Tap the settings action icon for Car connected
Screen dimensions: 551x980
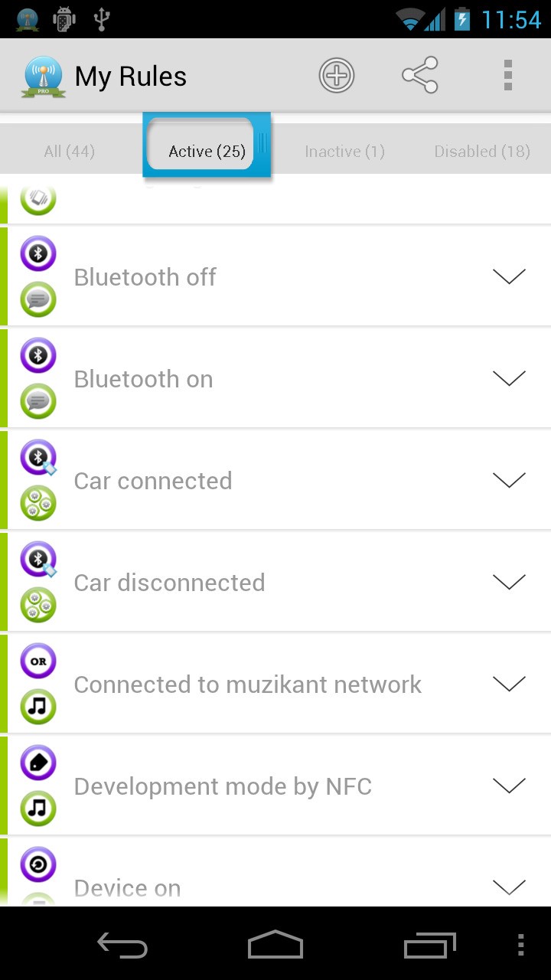coord(38,503)
